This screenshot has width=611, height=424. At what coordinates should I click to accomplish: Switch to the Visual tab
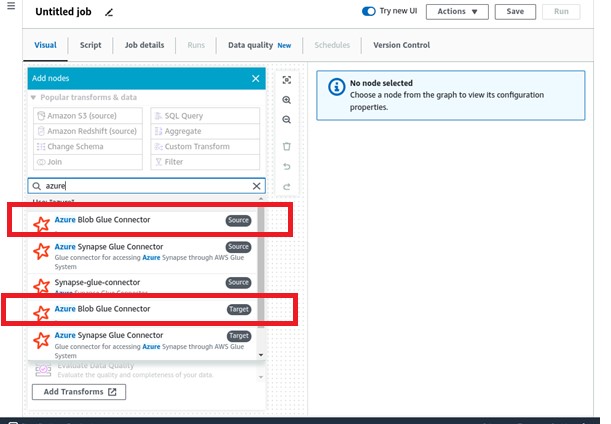point(45,45)
